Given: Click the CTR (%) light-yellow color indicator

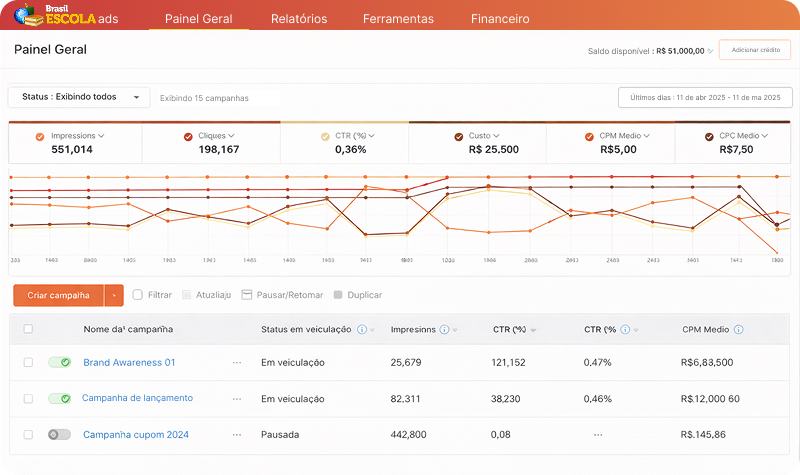Looking at the screenshot, I should click(324, 136).
